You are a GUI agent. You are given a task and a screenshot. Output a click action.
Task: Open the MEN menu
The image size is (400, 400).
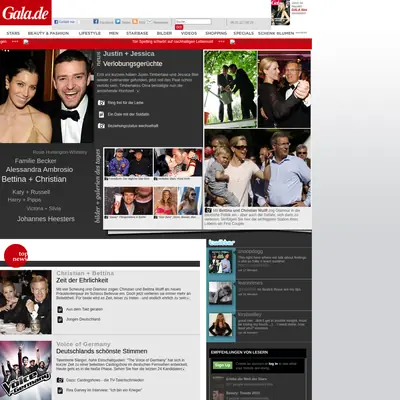point(114,33)
